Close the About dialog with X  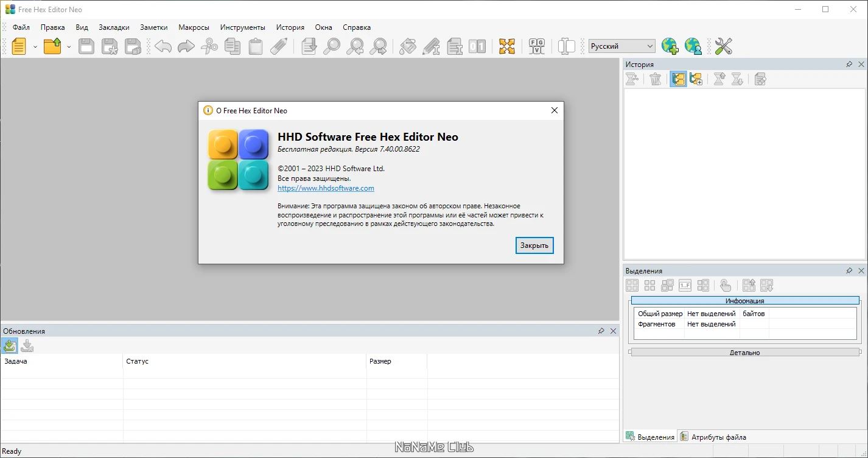[x=554, y=110]
